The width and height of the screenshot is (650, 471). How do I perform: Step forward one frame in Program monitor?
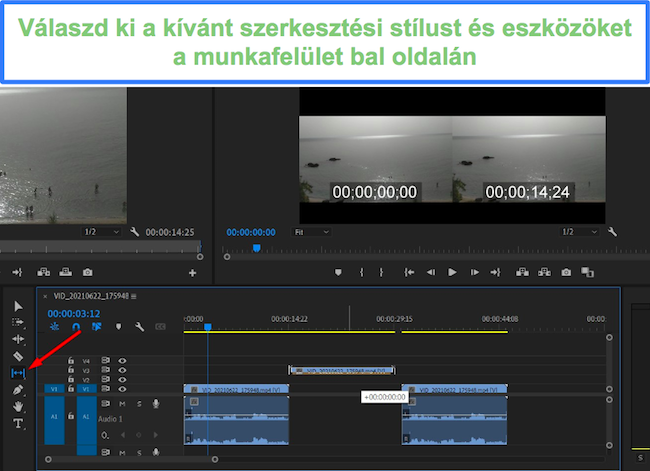pyautogui.click(x=475, y=272)
